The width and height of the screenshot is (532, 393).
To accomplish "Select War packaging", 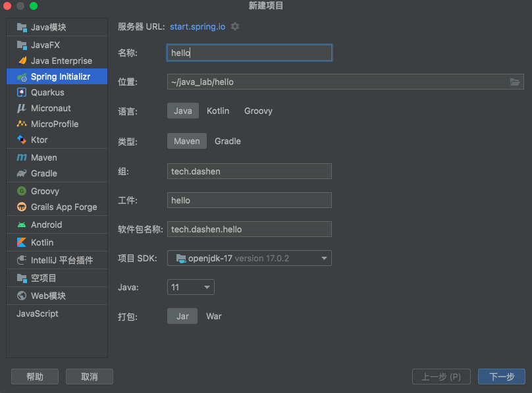I will [x=214, y=317].
